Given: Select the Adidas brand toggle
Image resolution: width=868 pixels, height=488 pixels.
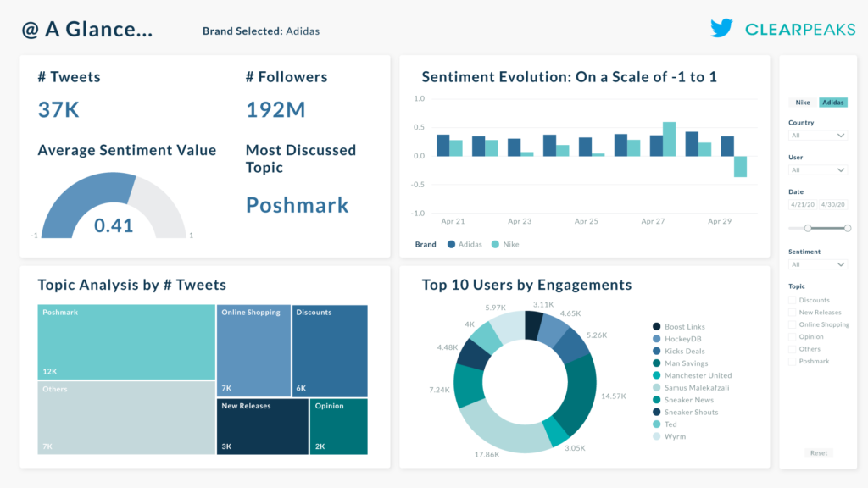Looking at the screenshot, I should [x=833, y=103].
